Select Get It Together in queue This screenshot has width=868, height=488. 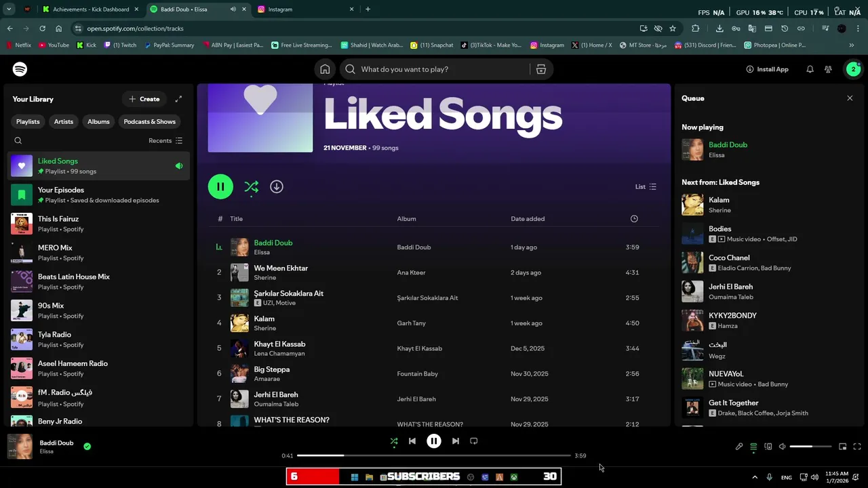tap(766, 407)
